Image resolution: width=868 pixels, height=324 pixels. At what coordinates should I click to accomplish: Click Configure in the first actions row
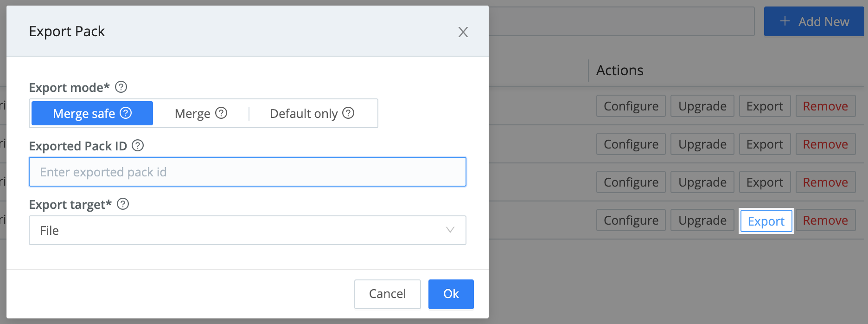[x=631, y=106]
